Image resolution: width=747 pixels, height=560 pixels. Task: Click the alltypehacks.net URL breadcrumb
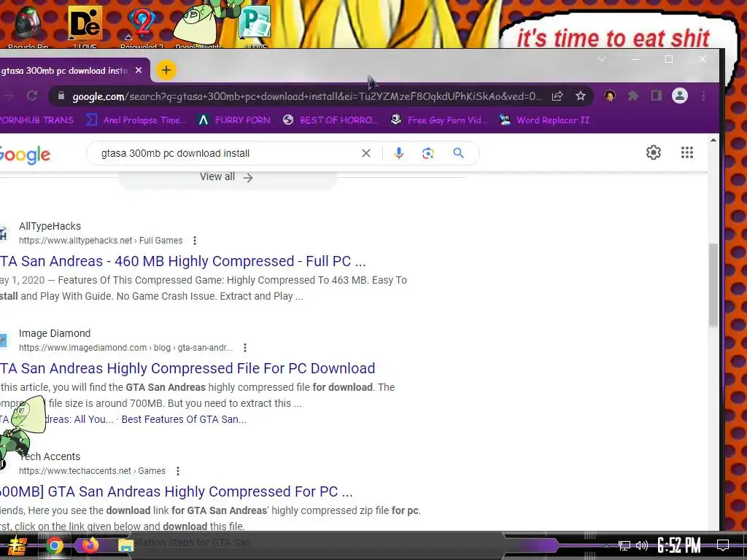(x=101, y=241)
